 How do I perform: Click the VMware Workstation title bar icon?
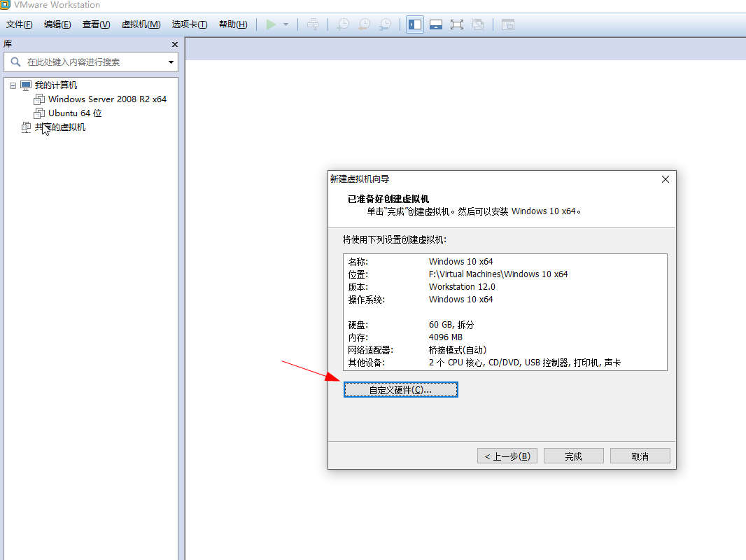pyautogui.click(x=5, y=5)
